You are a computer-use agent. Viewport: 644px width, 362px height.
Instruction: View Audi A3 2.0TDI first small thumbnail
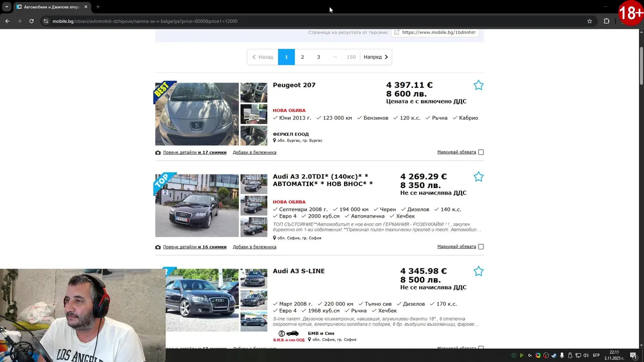point(254,184)
